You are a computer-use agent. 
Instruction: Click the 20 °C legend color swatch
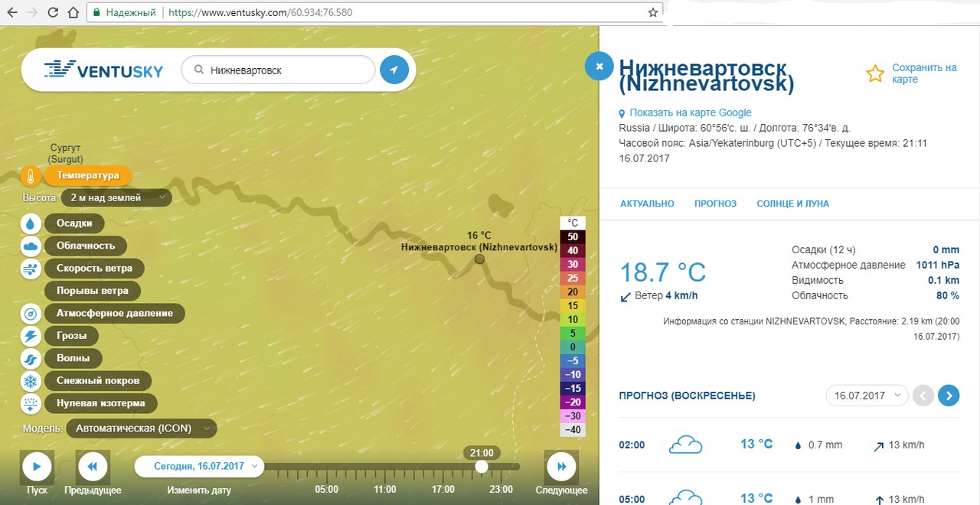tap(573, 292)
